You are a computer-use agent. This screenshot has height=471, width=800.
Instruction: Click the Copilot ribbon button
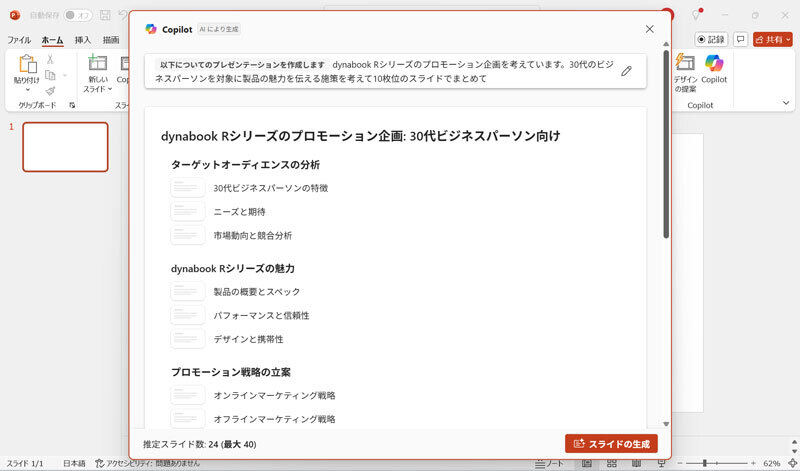tap(714, 69)
